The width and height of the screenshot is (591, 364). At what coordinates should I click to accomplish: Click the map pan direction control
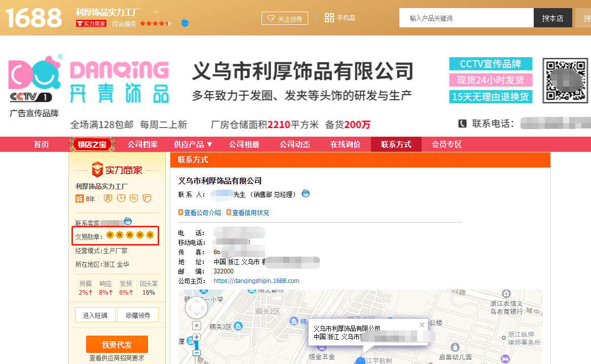click(196, 308)
